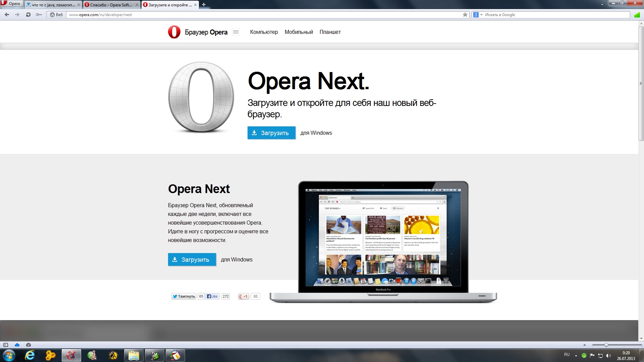Open the Action Center flag icon
The width and height of the screenshot is (644, 362).
pyautogui.click(x=592, y=356)
